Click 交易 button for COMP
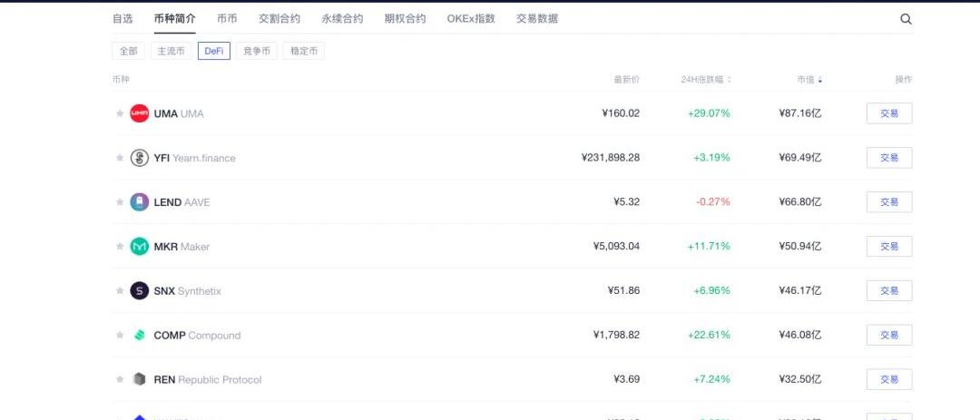The image size is (980, 420). click(x=888, y=336)
